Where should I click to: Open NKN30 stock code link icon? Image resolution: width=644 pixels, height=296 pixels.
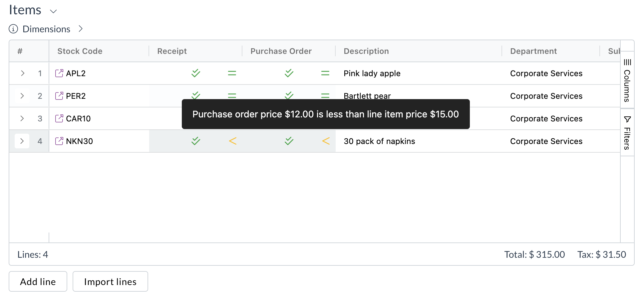pos(59,141)
